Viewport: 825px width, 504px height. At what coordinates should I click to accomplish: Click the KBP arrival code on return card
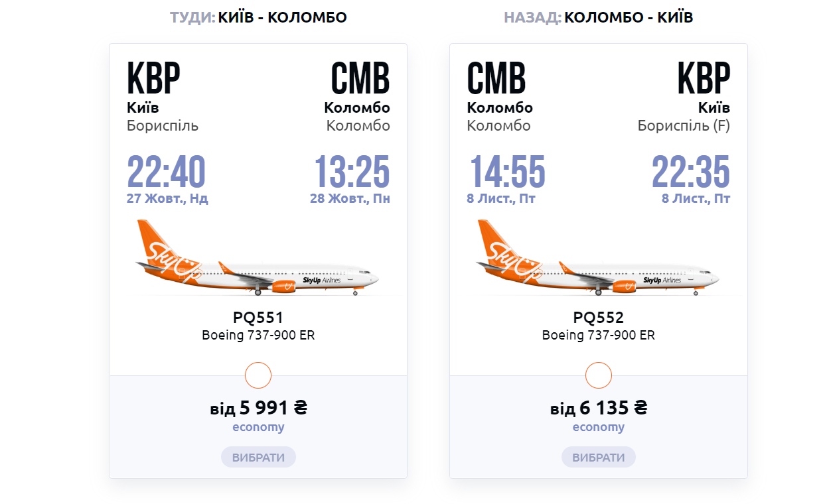click(x=704, y=78)
